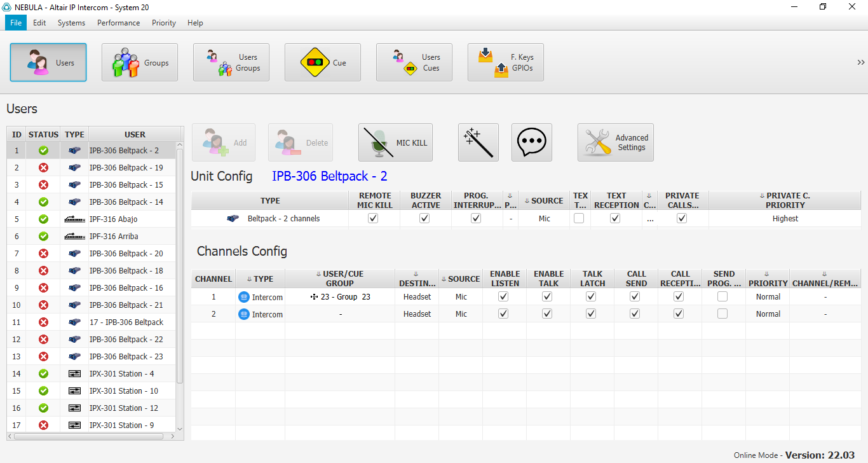Click green status icon for IPX-301 Station - 12

click(43, 408)
